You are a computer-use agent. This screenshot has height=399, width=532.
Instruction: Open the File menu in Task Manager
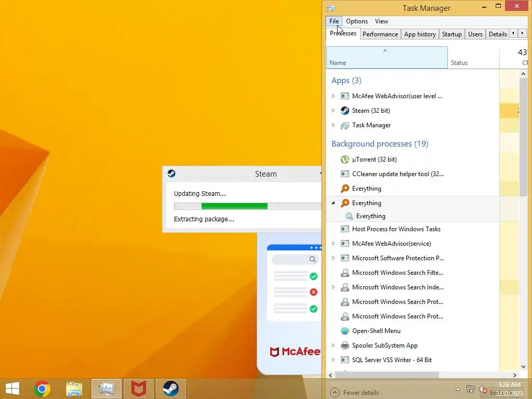(334, 21)
